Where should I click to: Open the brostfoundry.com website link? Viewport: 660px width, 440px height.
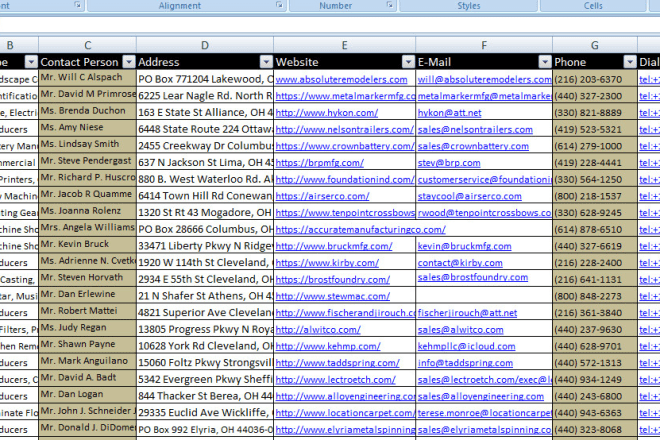[333, 280]
